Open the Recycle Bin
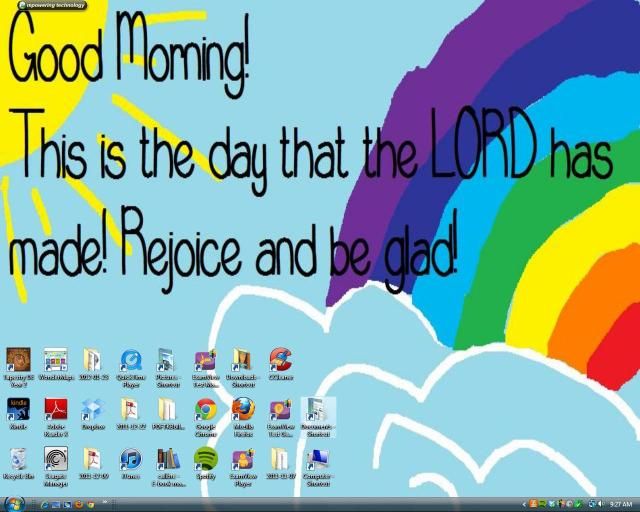This screenshot has height=512, width=640. 18,459
